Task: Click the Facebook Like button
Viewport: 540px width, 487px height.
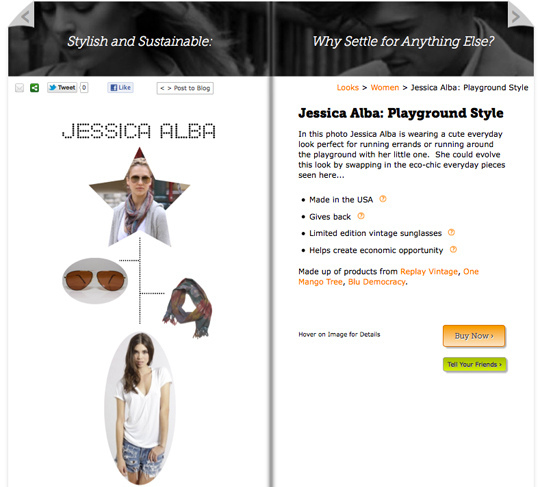Action: point(120,87)
